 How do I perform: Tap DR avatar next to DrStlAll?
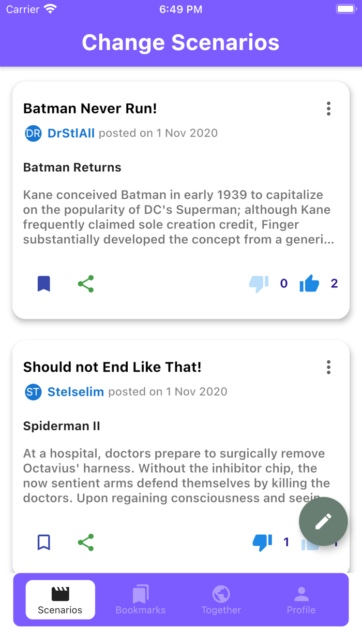33,134
